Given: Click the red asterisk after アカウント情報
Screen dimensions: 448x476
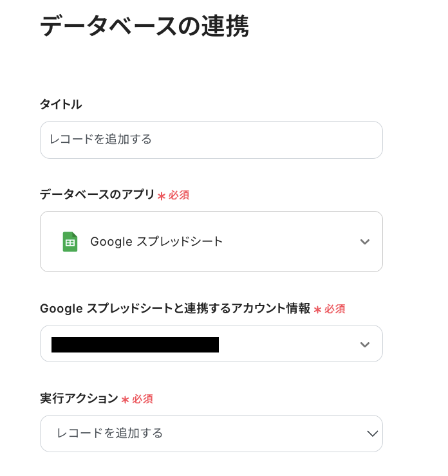Looking at the screenshot, I should (x=317, y=310).
